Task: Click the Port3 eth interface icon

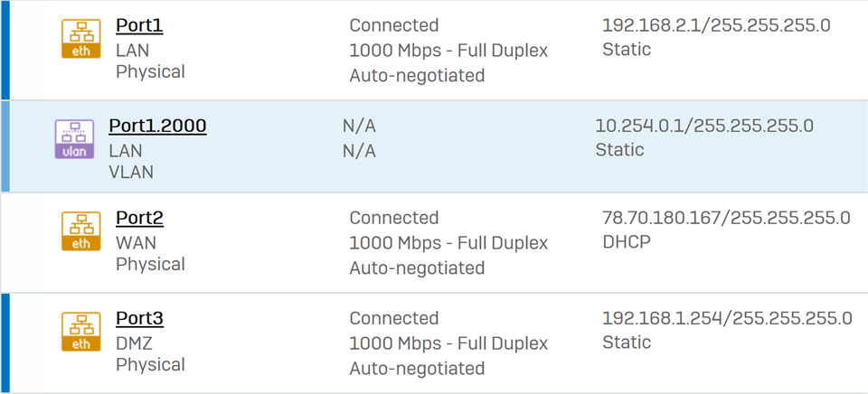Action: (80, 332)
